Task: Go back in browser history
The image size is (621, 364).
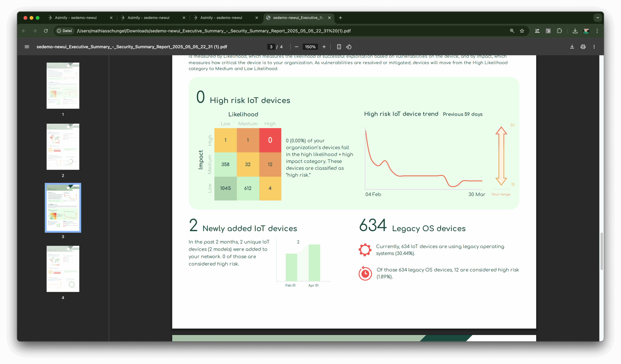Action: pyautogui.click(x=24, y=31)
